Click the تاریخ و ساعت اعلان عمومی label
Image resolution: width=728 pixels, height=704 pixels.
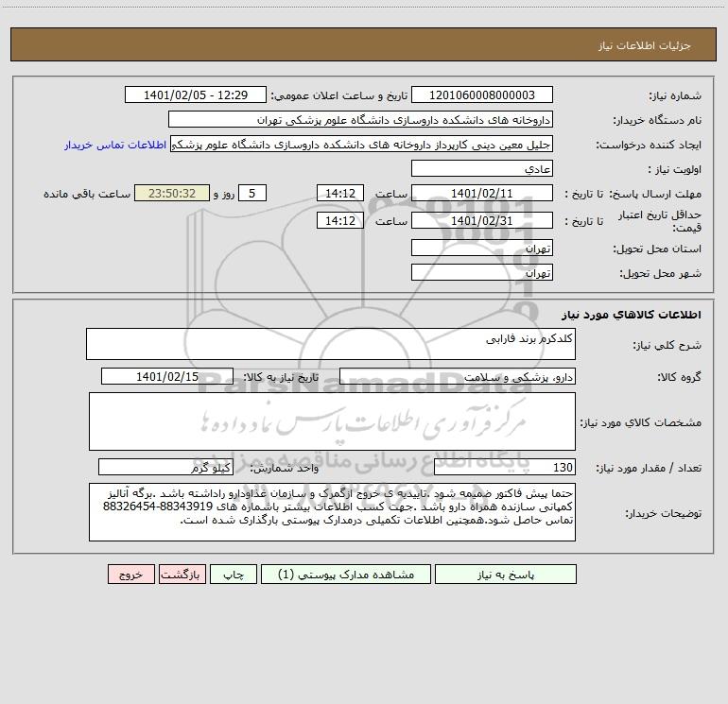(339, 95)
